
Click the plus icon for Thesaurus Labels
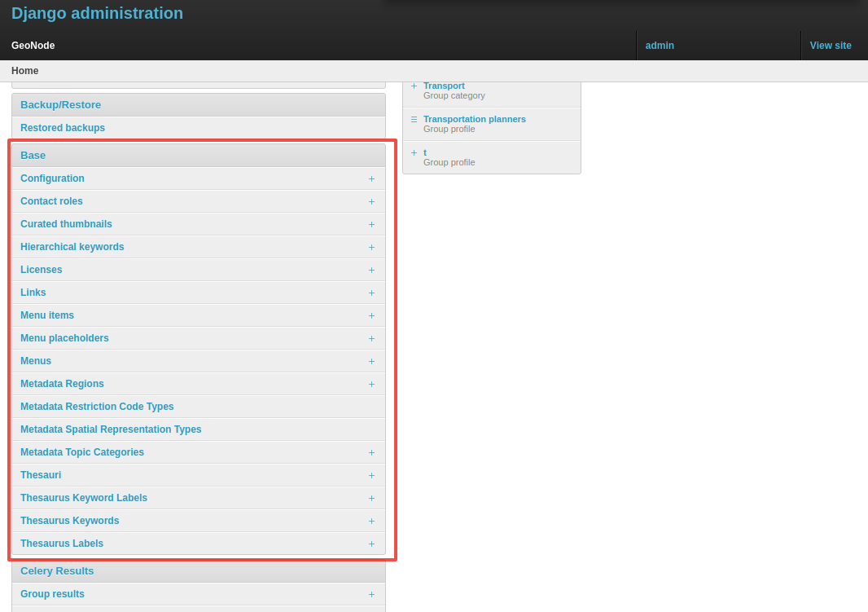[x=371, y=544]
